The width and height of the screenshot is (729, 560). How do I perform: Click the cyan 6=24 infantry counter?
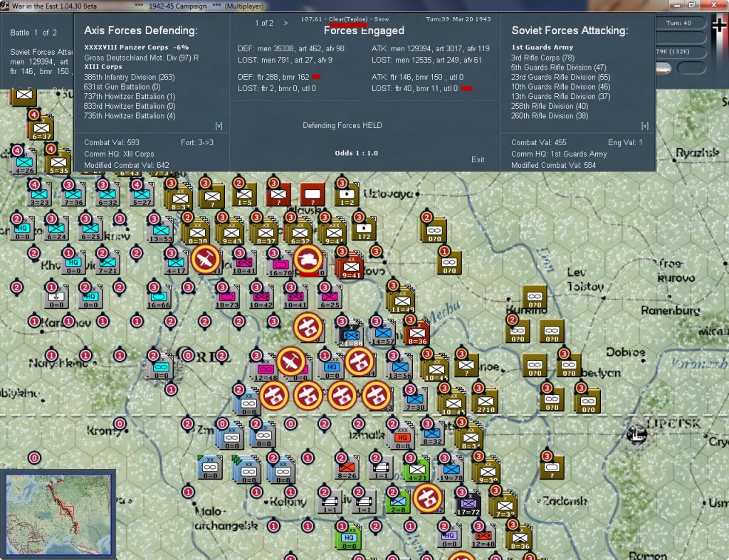click(56, 230)
